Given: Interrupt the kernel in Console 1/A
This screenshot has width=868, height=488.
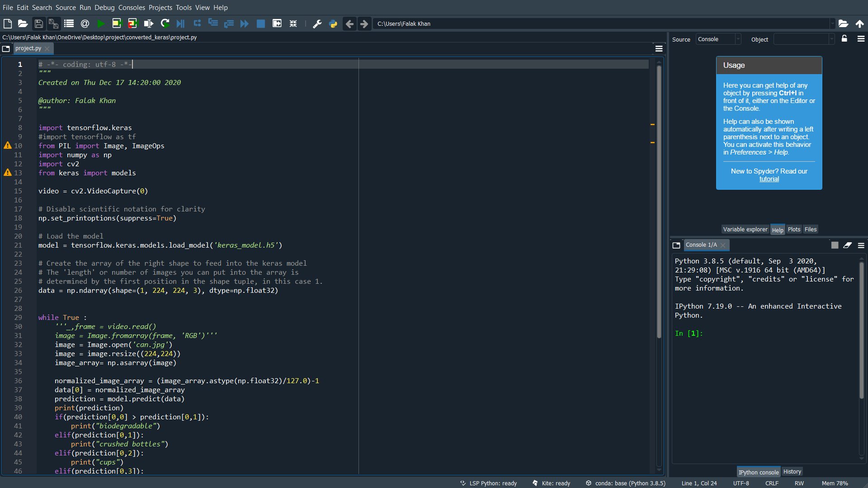Looking at the screenshot, I should pyautogui.click(x=834, y=245).
